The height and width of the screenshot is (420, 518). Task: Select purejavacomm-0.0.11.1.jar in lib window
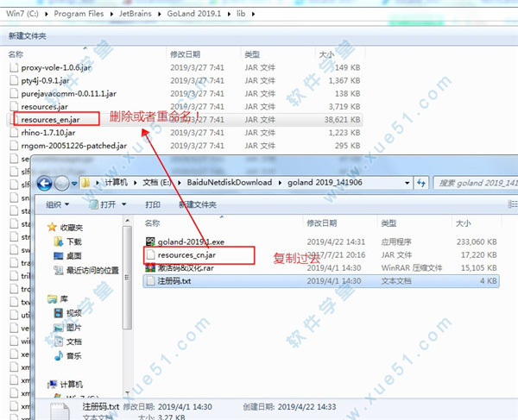(69, 94)
